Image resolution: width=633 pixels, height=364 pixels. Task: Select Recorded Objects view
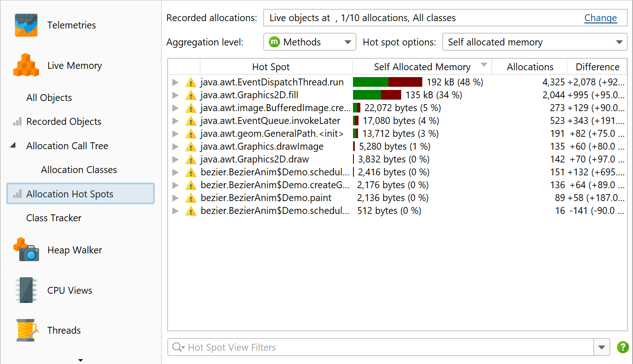tap(64, 122)
